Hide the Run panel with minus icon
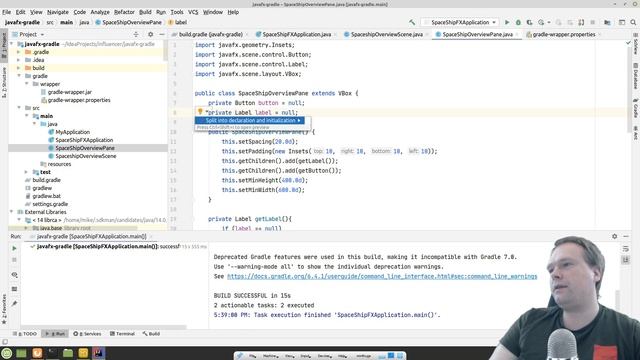 tap(626, 236)
